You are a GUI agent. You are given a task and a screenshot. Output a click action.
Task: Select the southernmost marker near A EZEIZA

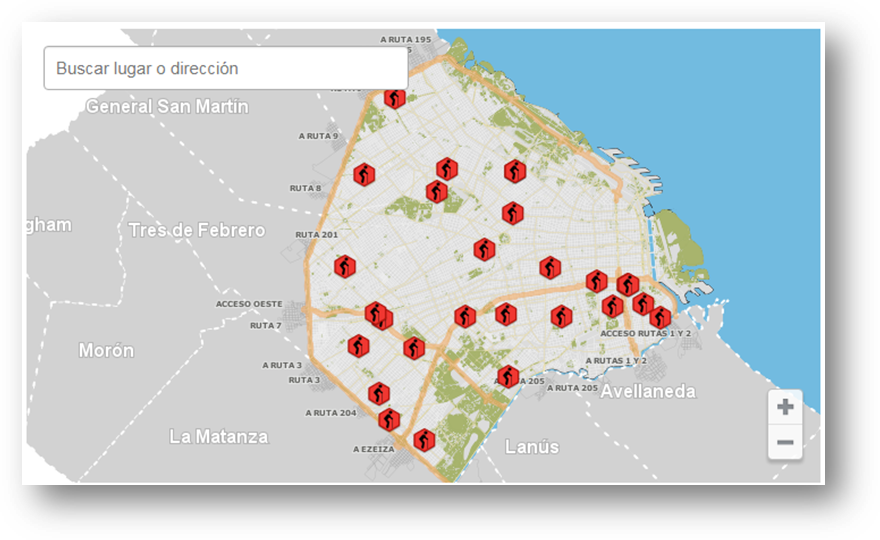[424, 440]
